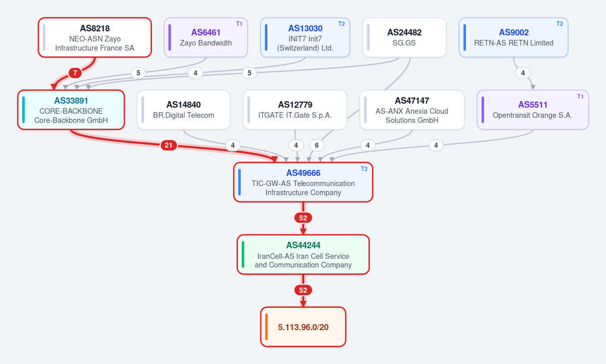Select the 52 badge below AS44244
The width and height of the screenshot is (606, 364).
[303, 290]
